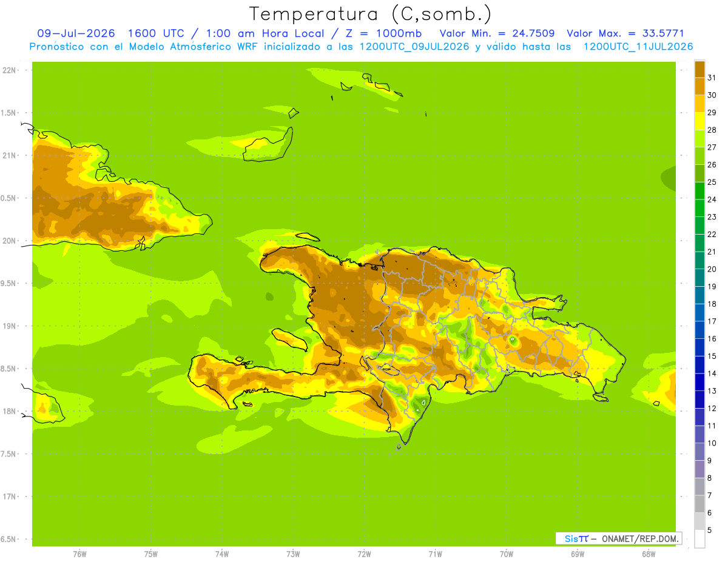Select legend swatch between 28 and 29
Viewport: 728px width, 562px height.
pyautogui.click(x=699, y=121)
